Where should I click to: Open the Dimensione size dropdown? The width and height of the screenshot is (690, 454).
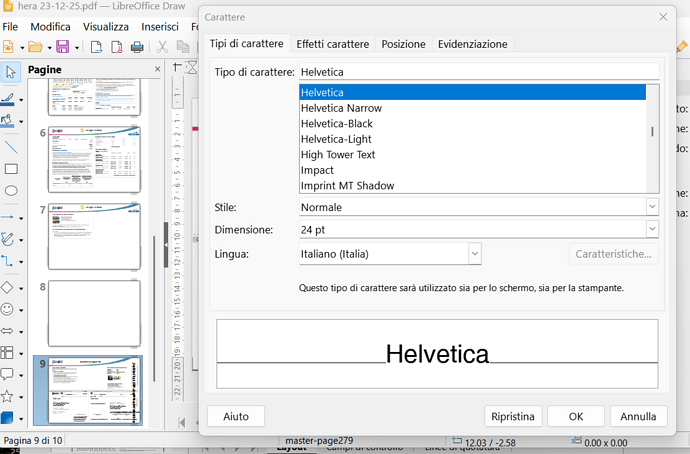652,230
